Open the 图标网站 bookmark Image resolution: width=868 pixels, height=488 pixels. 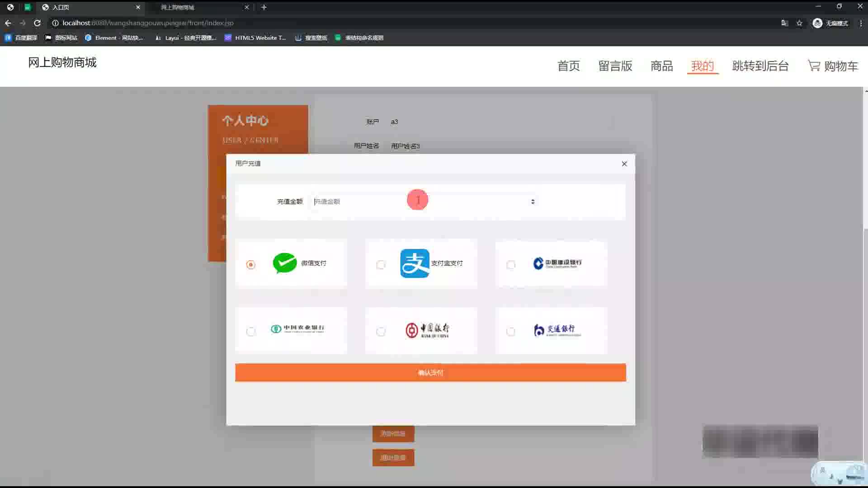pyautogui.click(x=61, y=38)
